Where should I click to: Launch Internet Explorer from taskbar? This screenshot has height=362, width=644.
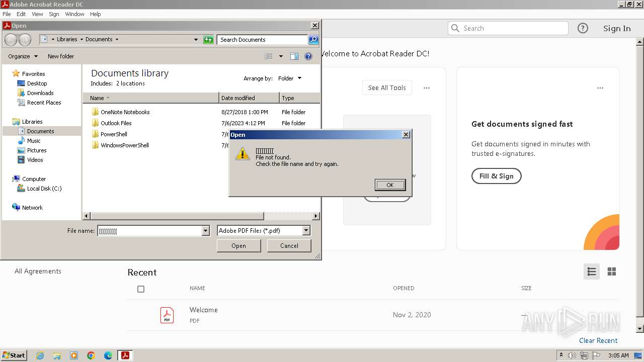click(40, 355)
